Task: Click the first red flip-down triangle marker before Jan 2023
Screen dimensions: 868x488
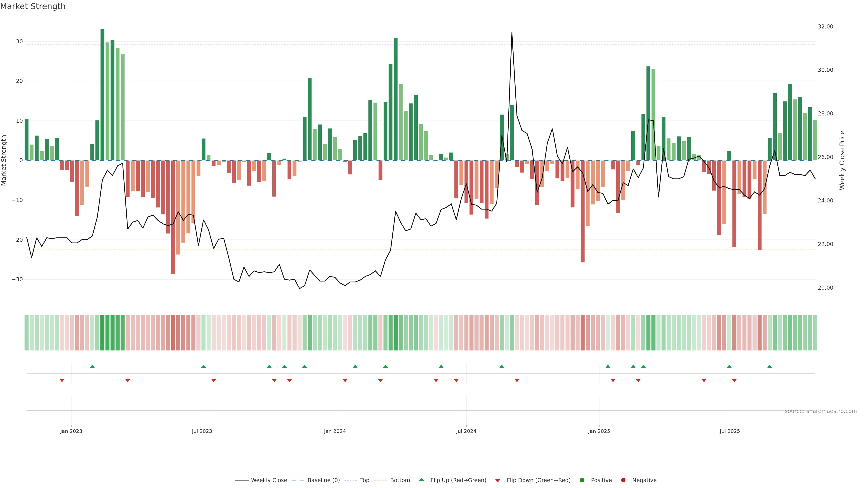Action: pos(62,380)
